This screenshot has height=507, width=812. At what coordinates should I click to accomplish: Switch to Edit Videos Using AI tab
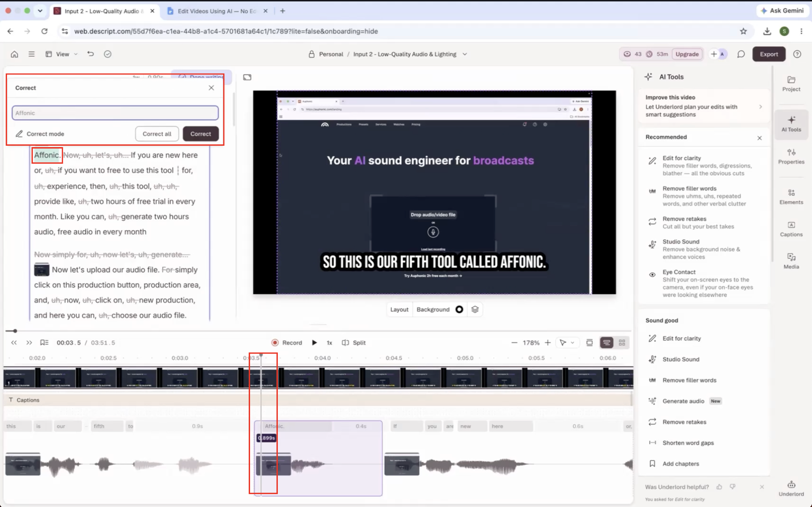217,11
